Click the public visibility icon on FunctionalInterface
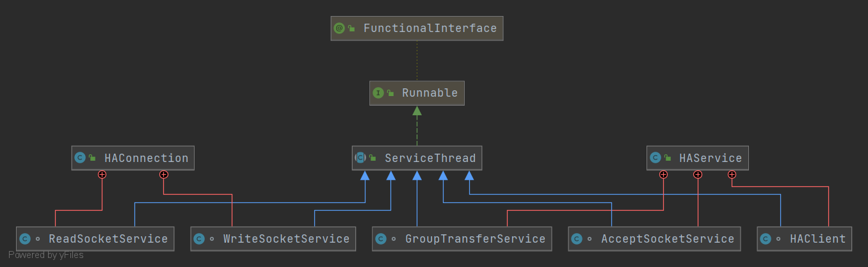This screenshot has height=267, width=868. [351, 29]
